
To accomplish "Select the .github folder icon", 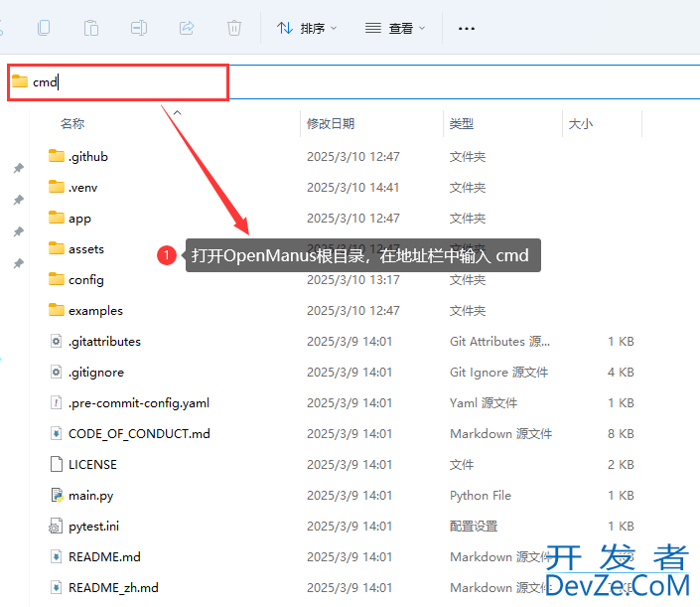I will tap(57, 156).
